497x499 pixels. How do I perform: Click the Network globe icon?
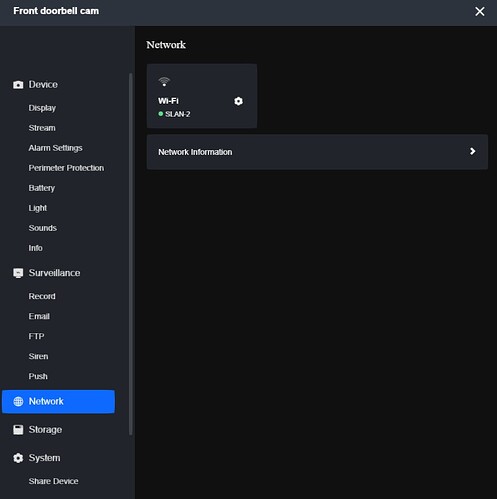point(18,401)
